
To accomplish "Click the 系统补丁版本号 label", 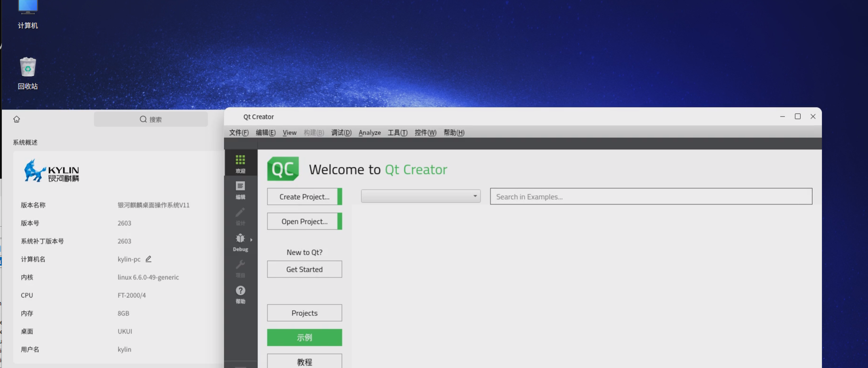I will [42, 241].
